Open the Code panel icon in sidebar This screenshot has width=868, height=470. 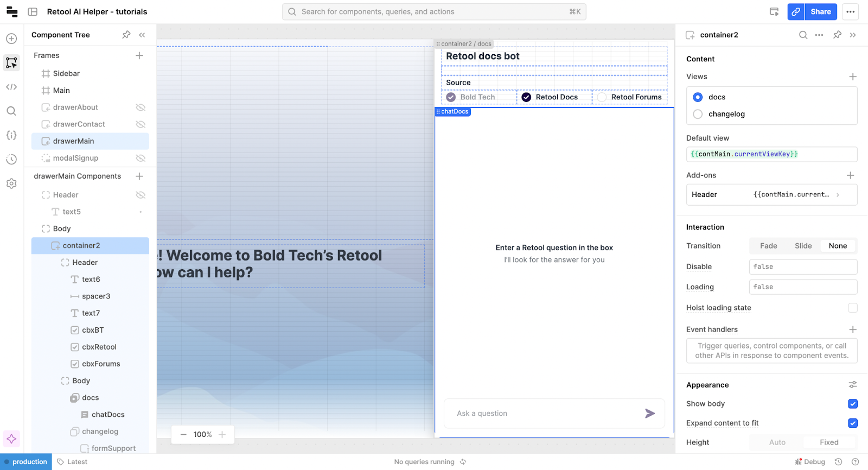[11, 87]
